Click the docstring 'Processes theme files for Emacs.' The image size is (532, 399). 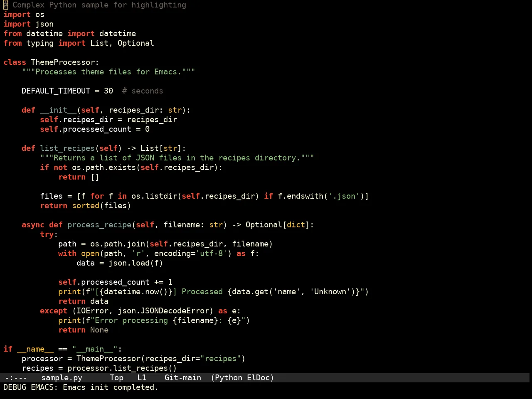pos(108,72)
